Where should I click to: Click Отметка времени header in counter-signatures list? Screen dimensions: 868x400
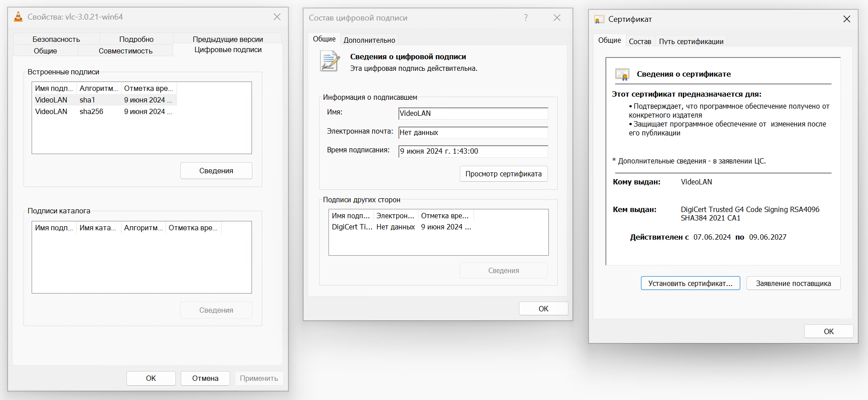click(446, 216)
